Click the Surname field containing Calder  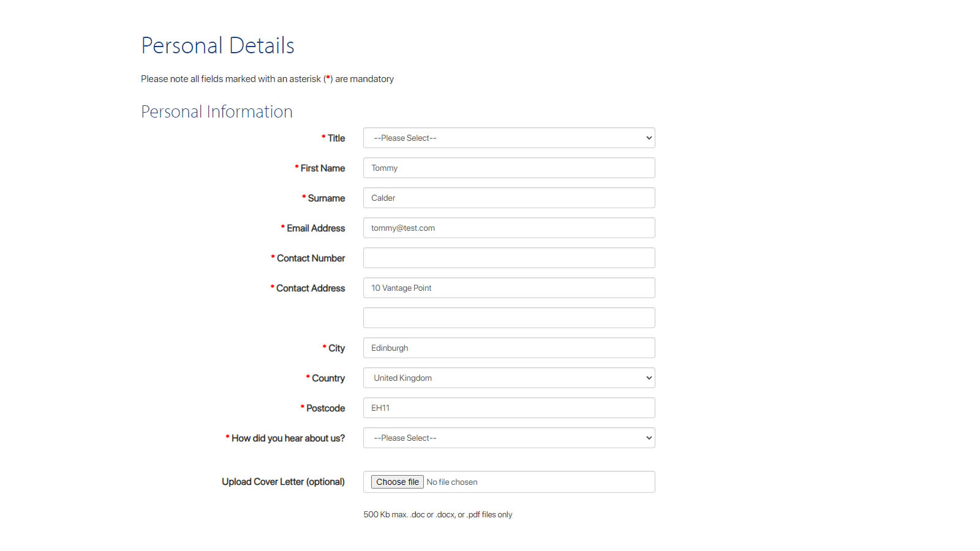click(x=508, y=198)
